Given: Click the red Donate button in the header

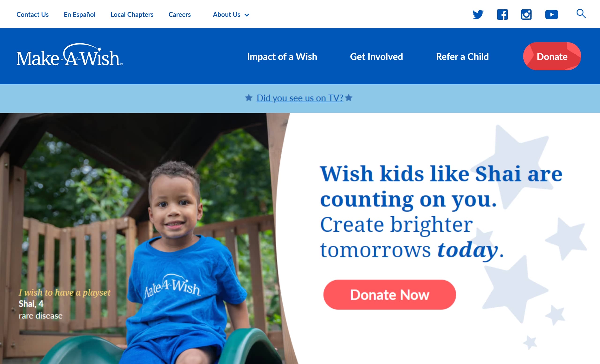Looking at the screenshot, I should click(552, 56).
